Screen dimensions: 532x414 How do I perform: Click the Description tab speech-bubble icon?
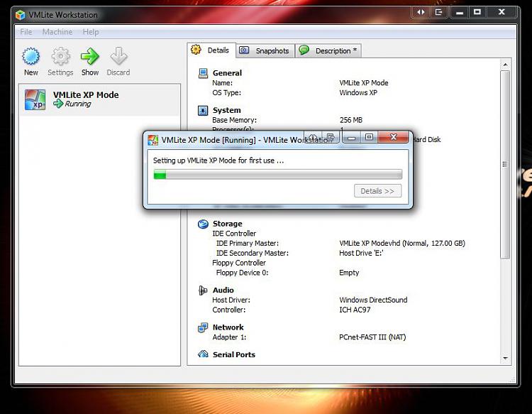[x=304, y=50]
